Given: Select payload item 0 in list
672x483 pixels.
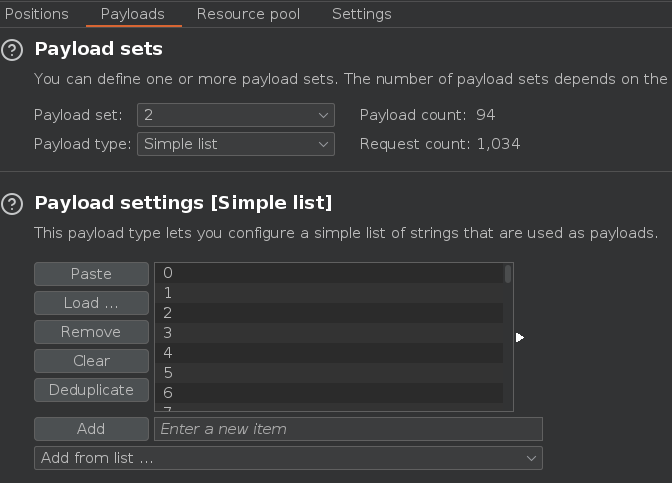Looking at the screenshot, I should [x=329, y=273].
